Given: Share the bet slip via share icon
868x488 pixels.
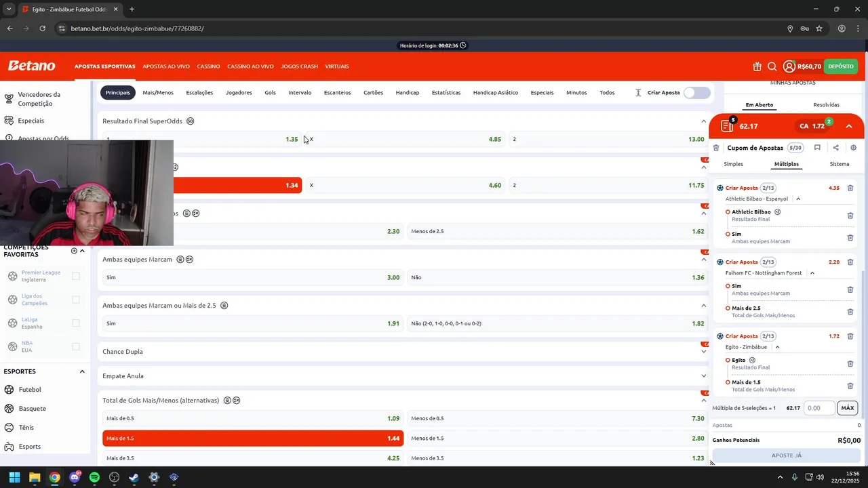Looking at the screenshot, I should coord(835,148).
